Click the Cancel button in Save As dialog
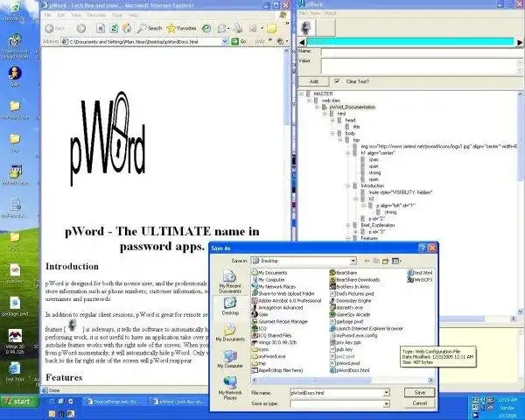525x420 pixels. coord(419,403)
